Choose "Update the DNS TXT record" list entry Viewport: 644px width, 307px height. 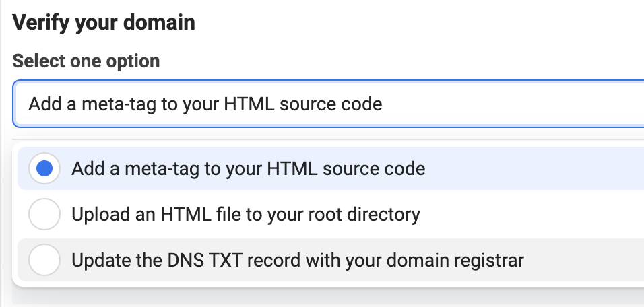(298, 260)
